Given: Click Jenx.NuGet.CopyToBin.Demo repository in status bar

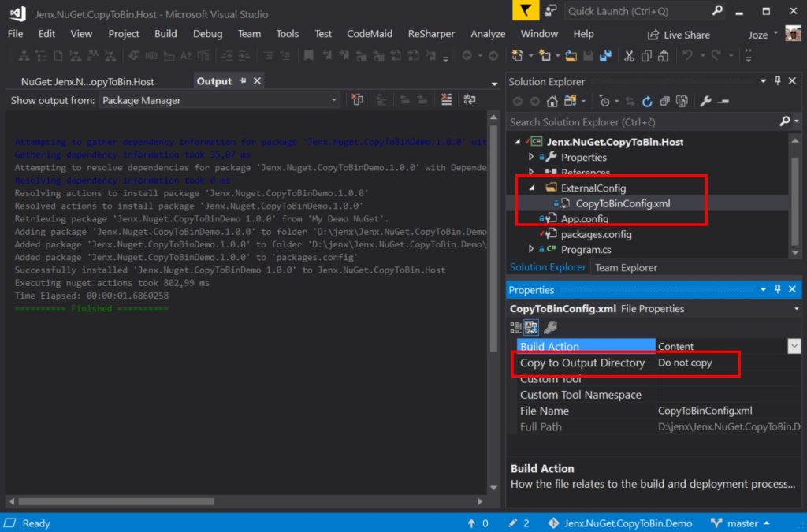Looking at the screenshot, I should (619, 523).
